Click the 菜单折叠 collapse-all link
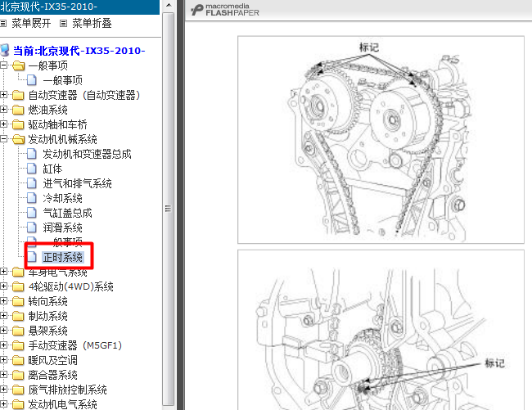Image resolution: width=532 pixels, height=410 pixels. (92, 24)
